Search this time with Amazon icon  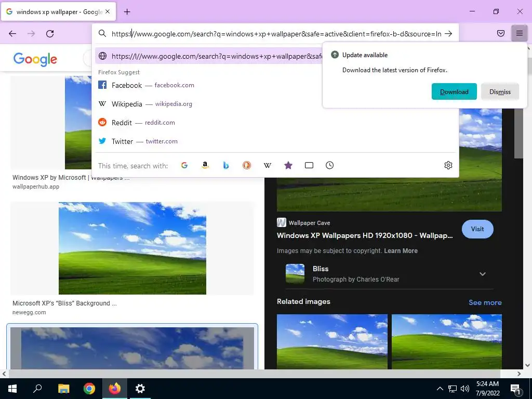tap(205, 165)
